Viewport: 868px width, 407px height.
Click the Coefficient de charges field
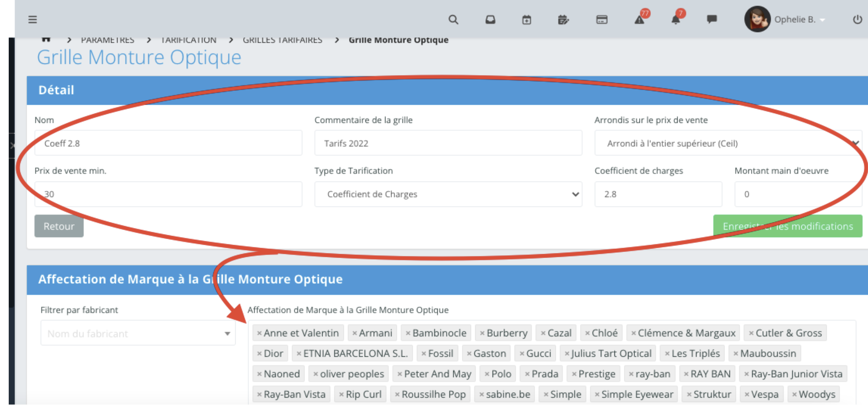[658, 194]
